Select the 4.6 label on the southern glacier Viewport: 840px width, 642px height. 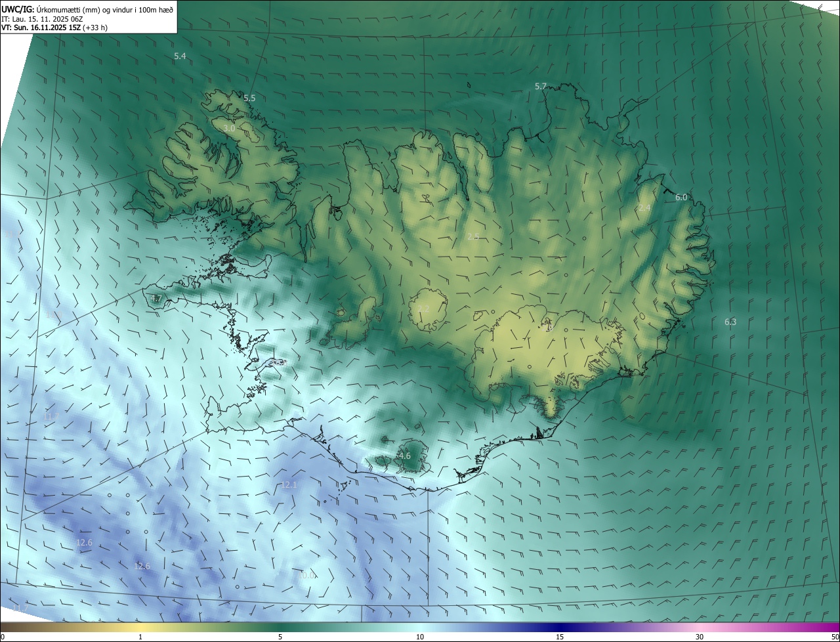404,456
